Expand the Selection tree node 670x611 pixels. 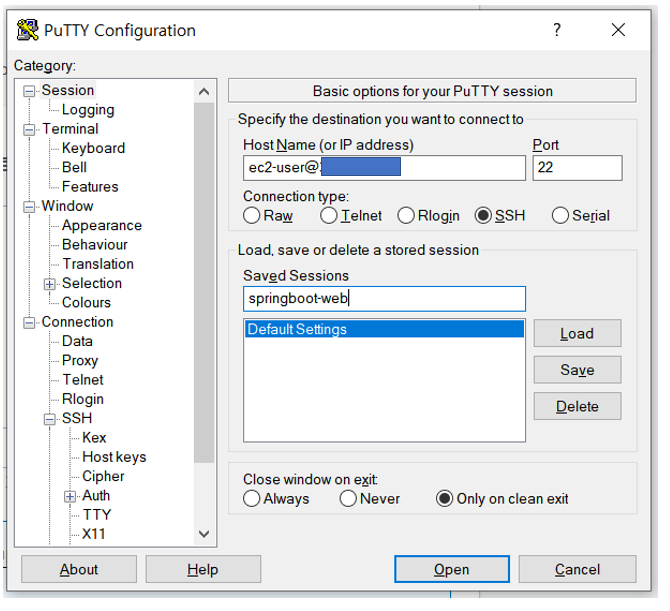pos(50,284)
